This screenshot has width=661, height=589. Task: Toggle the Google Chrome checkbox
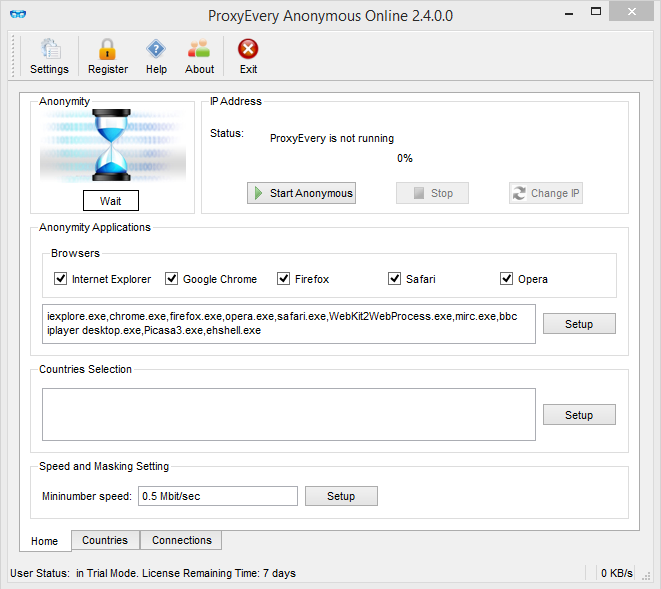coord(171,279)
